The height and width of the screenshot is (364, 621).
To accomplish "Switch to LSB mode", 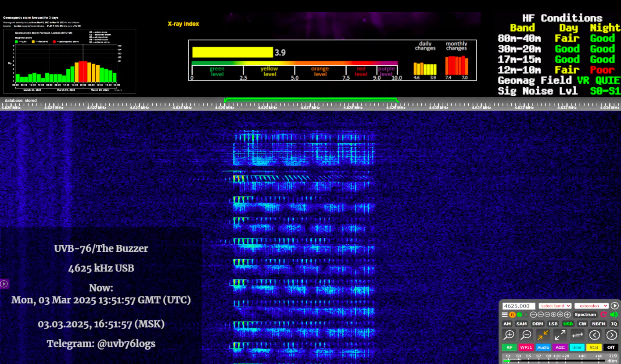I will coord(553,324).
